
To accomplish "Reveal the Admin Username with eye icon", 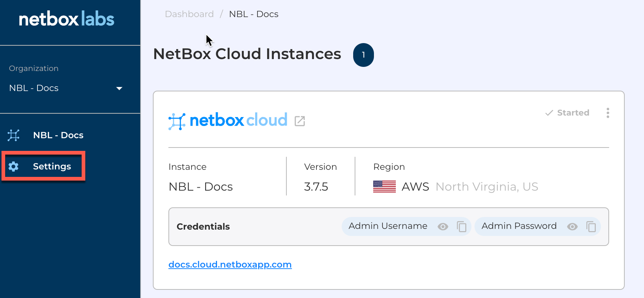I will coord(443,227).
